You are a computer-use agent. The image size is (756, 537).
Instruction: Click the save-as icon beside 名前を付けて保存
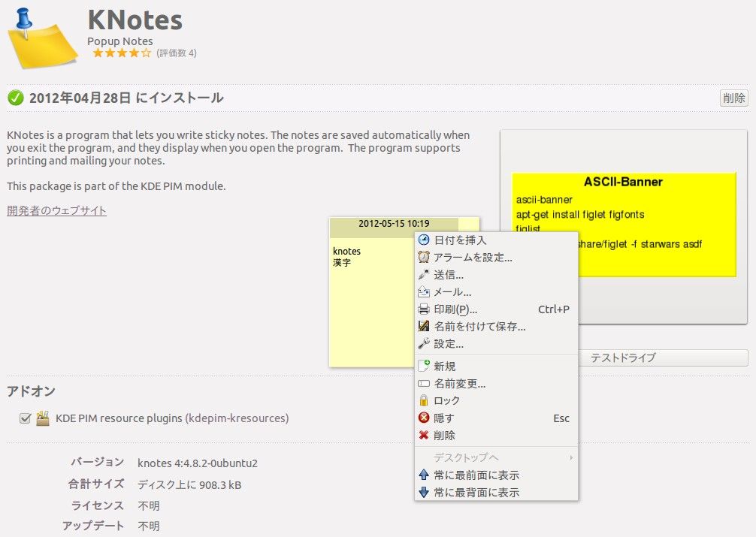(x=424, y=327)
